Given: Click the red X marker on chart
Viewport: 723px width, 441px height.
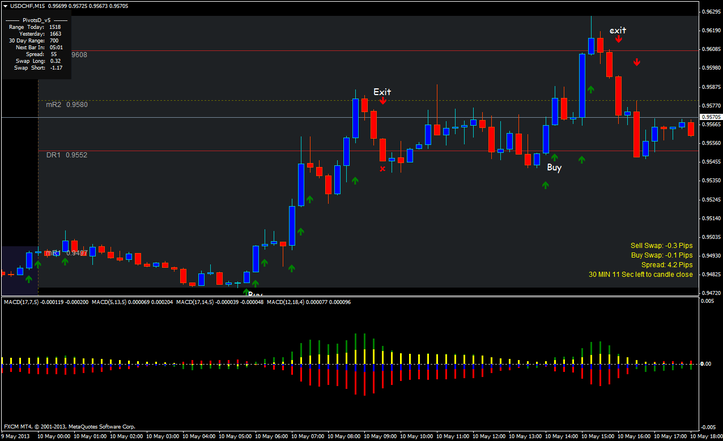Looking at the screenshot, I should click(x=382, y=169).
